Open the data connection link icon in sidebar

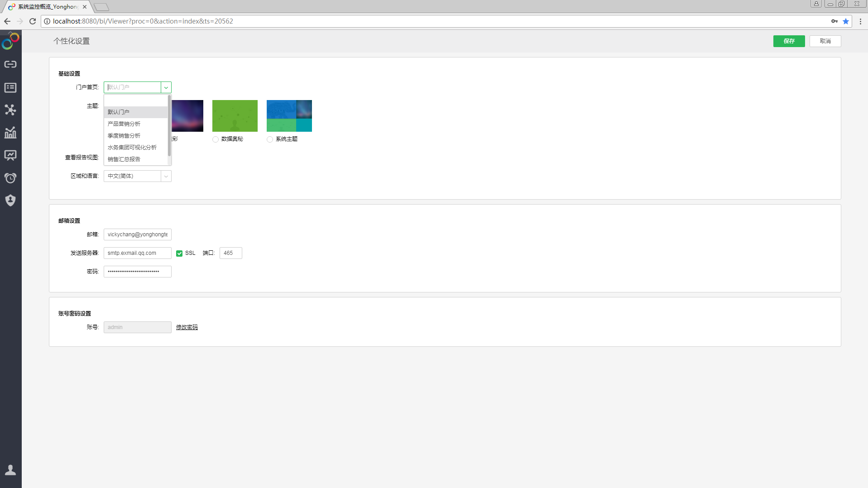point(10,64)
